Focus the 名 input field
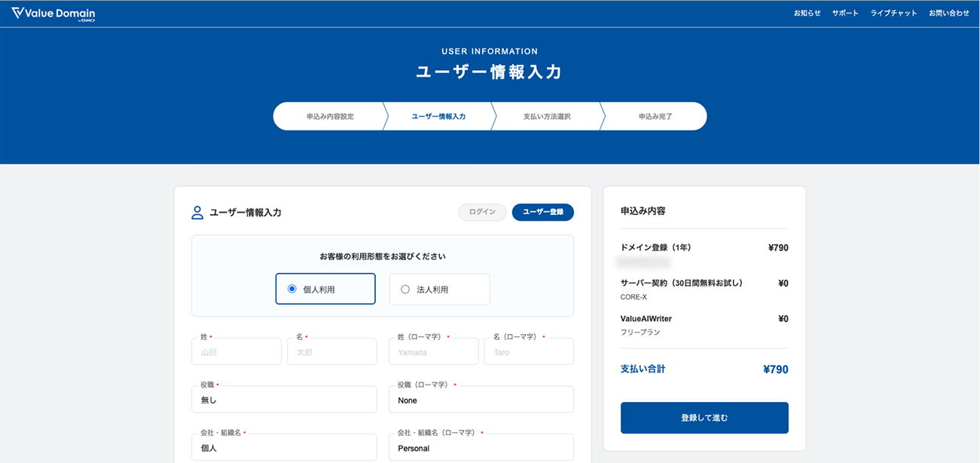The height and width of the screenshot is (463, 980). coord(331,352)
